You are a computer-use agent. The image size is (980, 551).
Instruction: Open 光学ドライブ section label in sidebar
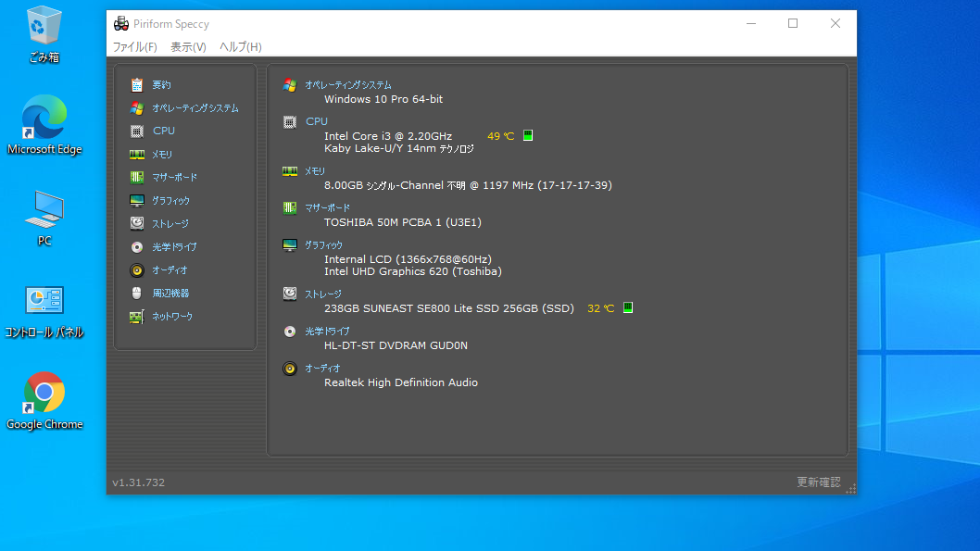click(174, 246)
